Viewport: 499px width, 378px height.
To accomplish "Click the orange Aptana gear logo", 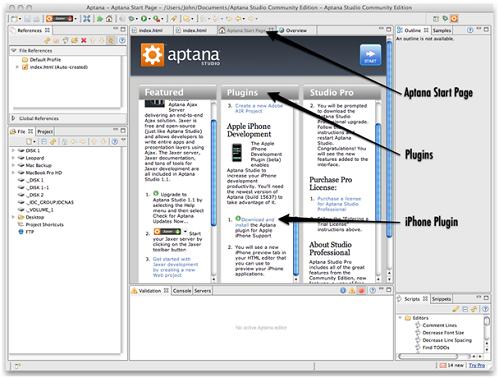I will click(x=152, y=55).
